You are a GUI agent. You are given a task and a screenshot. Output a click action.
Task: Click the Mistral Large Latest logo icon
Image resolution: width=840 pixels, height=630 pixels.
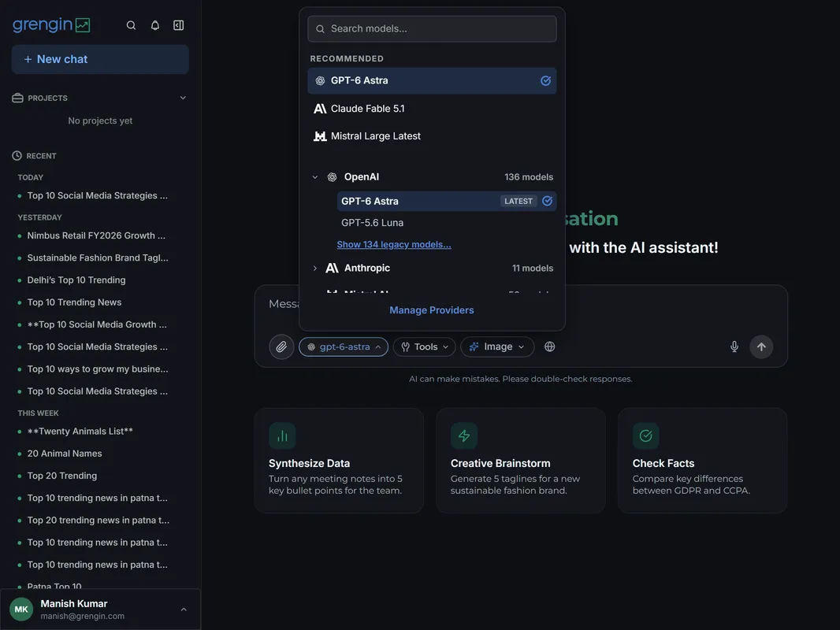pyautogui.click(x=320, y=136)
